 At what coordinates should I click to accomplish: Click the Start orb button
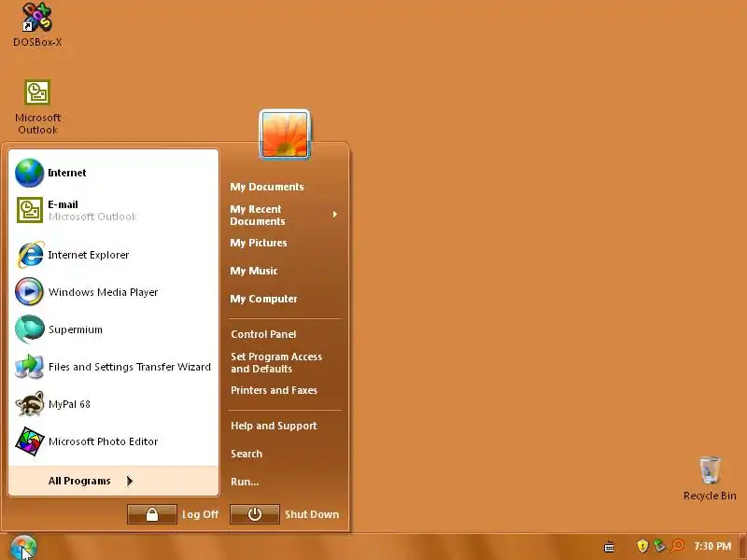[22, 547]
